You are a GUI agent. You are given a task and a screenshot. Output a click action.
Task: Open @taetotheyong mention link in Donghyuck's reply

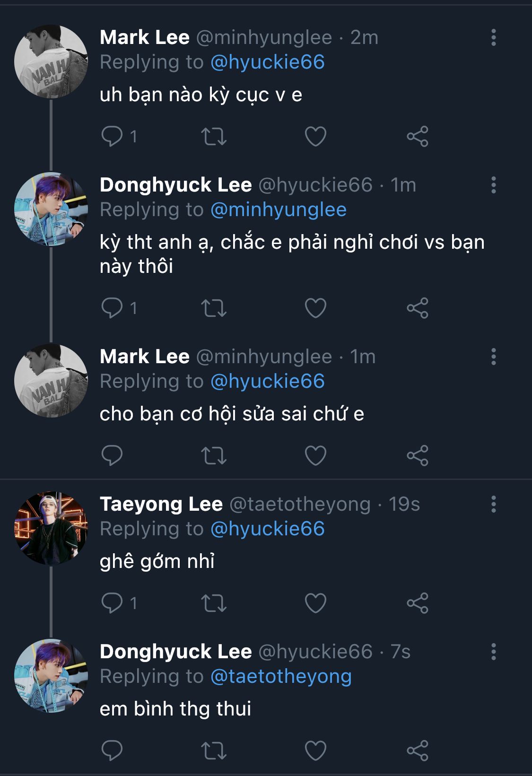281,676
